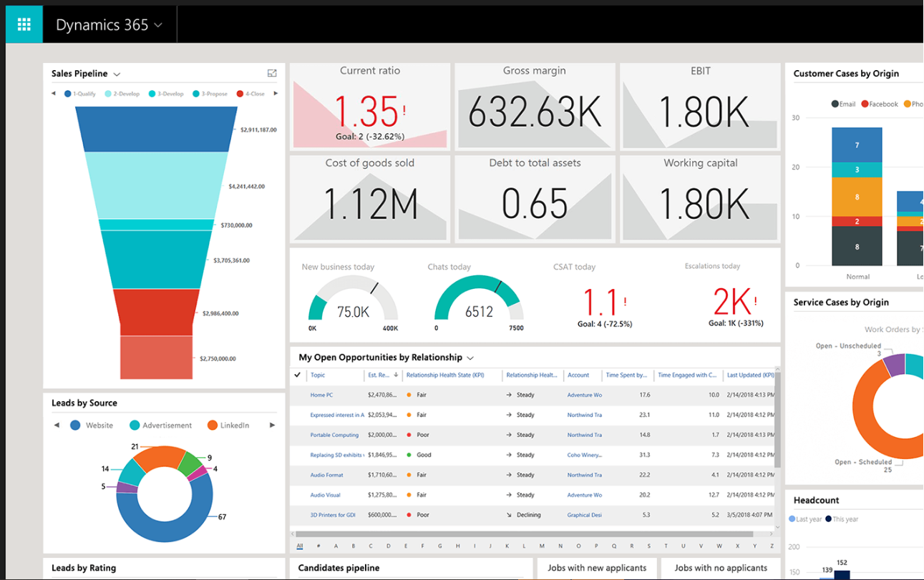Click the $2,470,86... revenue cell for Home PC
Viewport: 924px width, 580px height.
[382, 395]
